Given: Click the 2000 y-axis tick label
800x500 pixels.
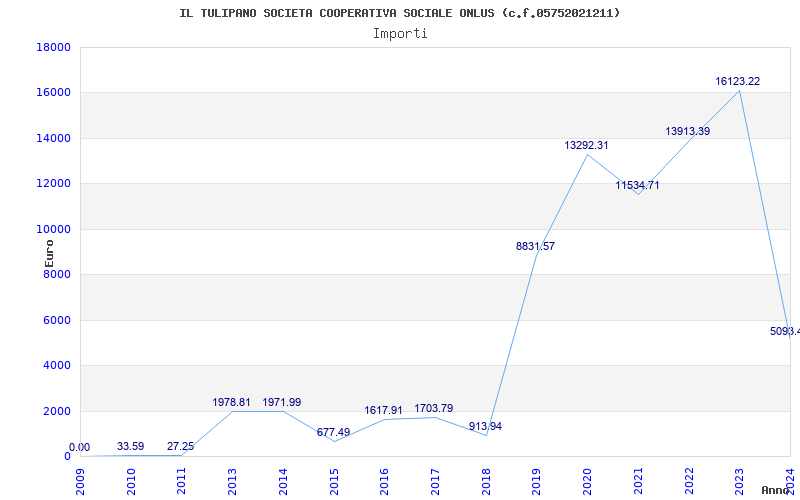Looking at the screenshot, I should pyautogui.click(x=56, y=411).
